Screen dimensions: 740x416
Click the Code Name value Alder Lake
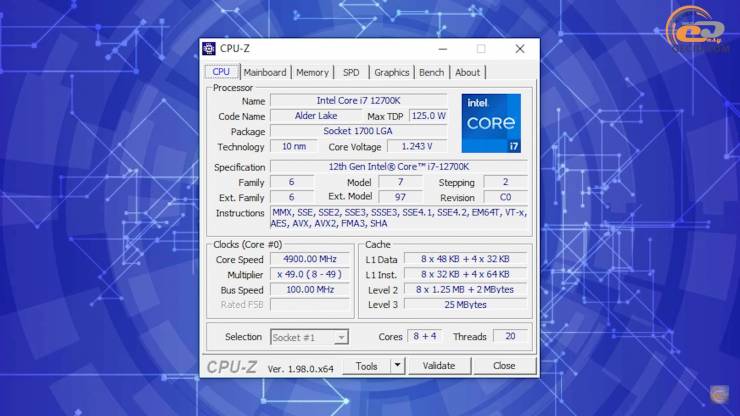pos(316,116)
